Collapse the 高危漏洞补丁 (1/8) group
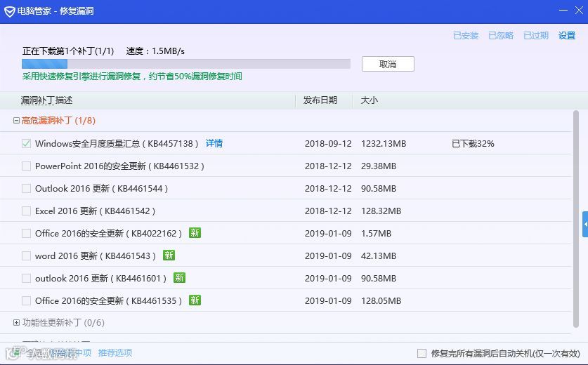Image resolution: width=588 pixels, height=365 pixels. click(16, 120)
